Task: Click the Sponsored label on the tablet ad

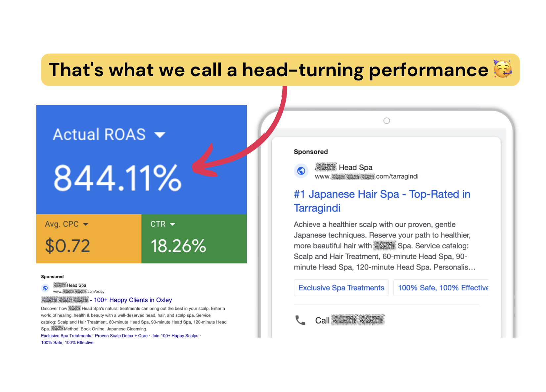Action: (310, 152)
